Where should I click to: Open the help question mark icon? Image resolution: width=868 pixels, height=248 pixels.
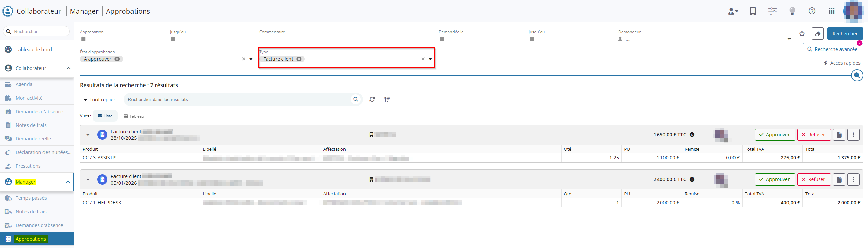point(812,11)
